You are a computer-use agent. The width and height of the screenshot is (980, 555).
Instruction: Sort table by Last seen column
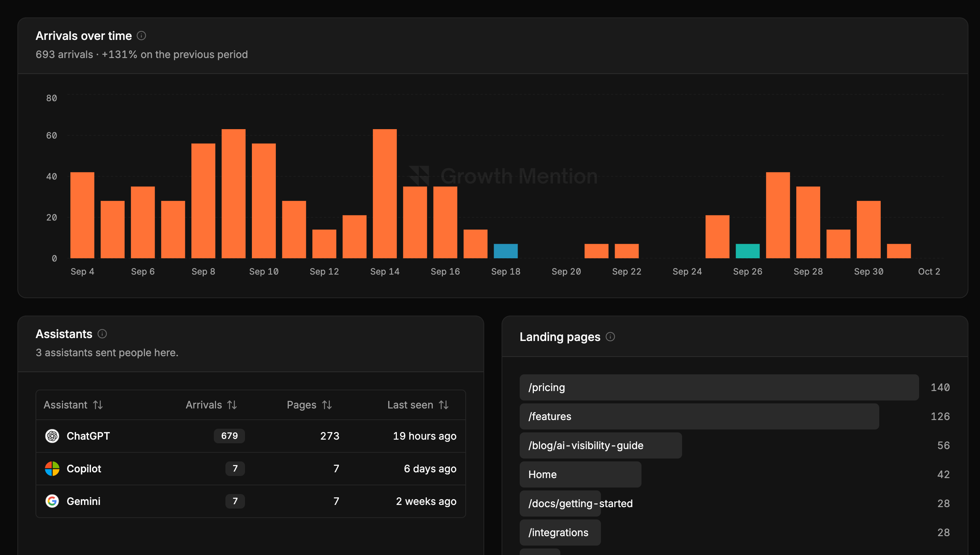pyautogui.click(x=418, y=405)
